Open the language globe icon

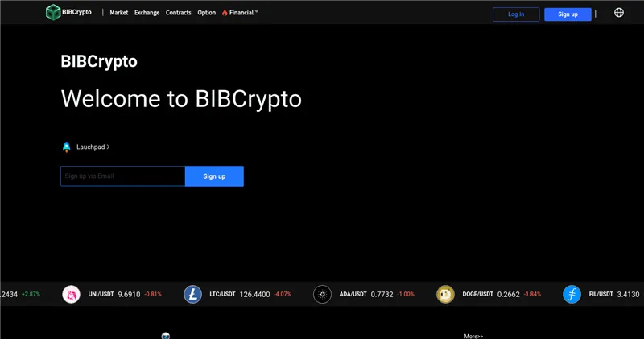tap(618, 13)
